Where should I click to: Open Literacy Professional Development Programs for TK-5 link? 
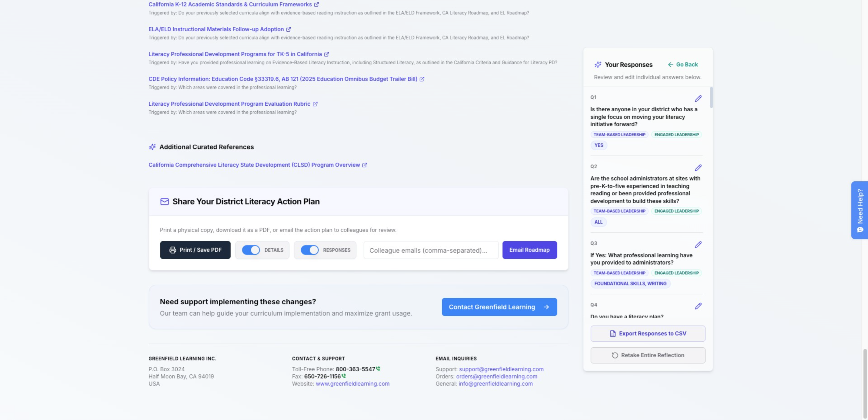tap(235, 54)
